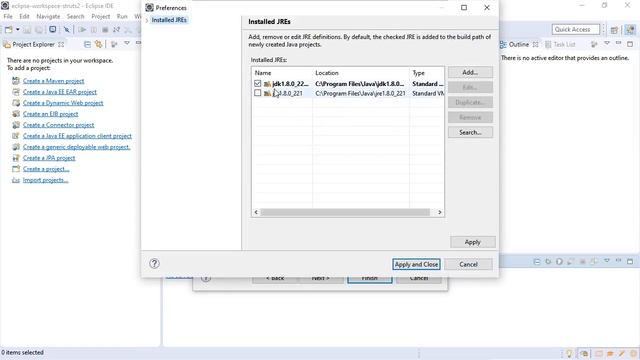
Task: Click the Apply button
Action: [473, 242]
